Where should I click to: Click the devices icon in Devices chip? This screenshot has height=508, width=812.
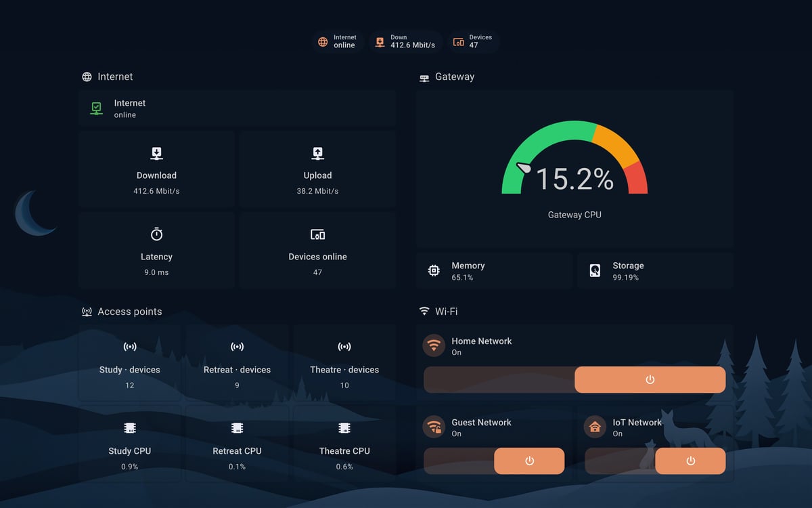coord(459,42)
